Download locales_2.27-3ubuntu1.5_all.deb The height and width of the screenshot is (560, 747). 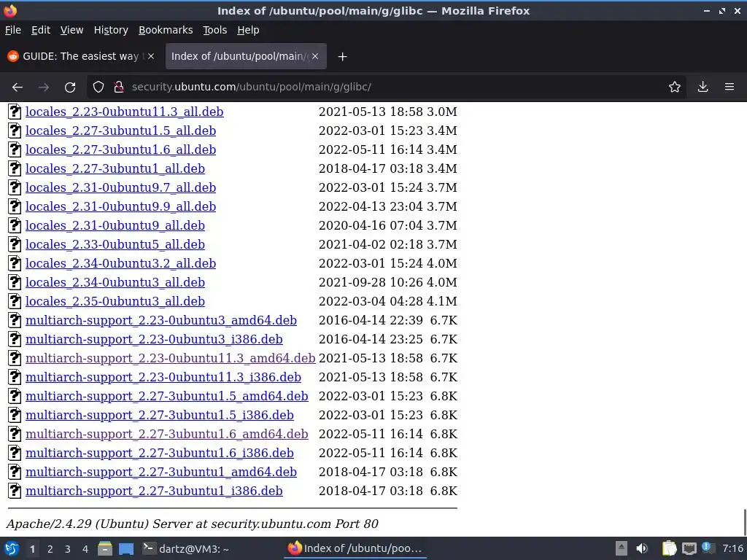pos(120,131)
